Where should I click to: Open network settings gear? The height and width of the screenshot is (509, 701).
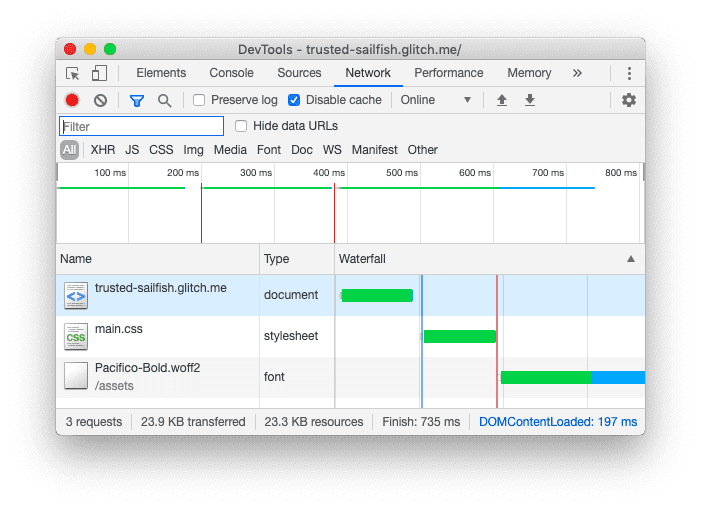[x=628, y=100]
